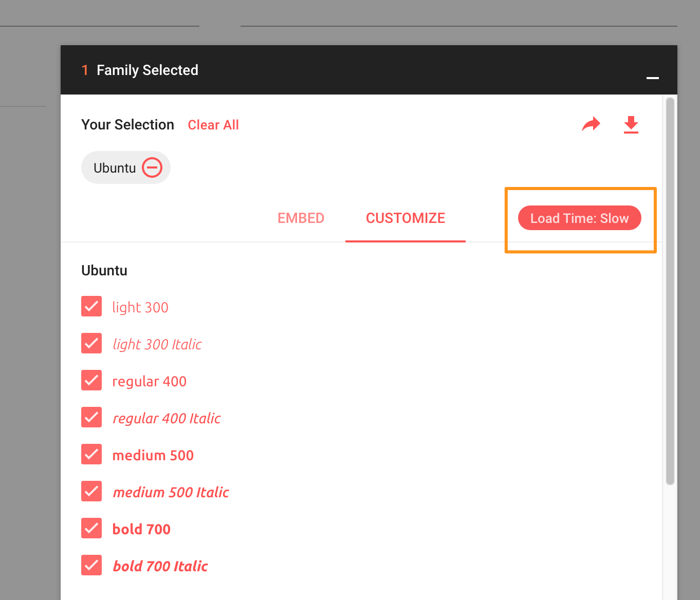Click the Ubuntu font chip

click(x=115, y=168)
